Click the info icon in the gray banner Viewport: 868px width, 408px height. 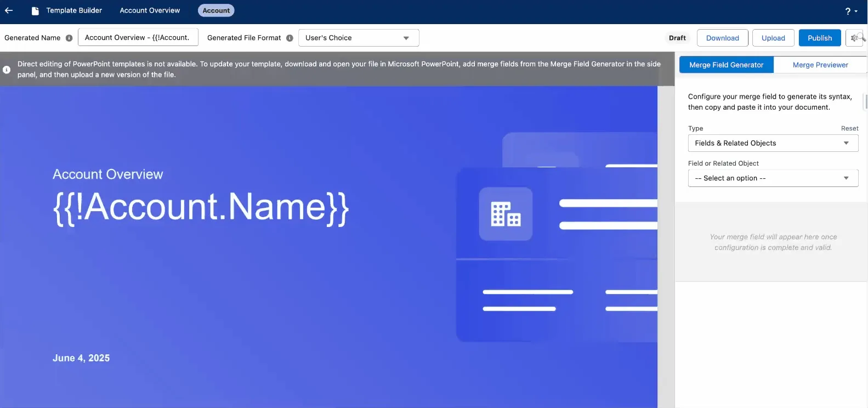[x=7, y=70]
